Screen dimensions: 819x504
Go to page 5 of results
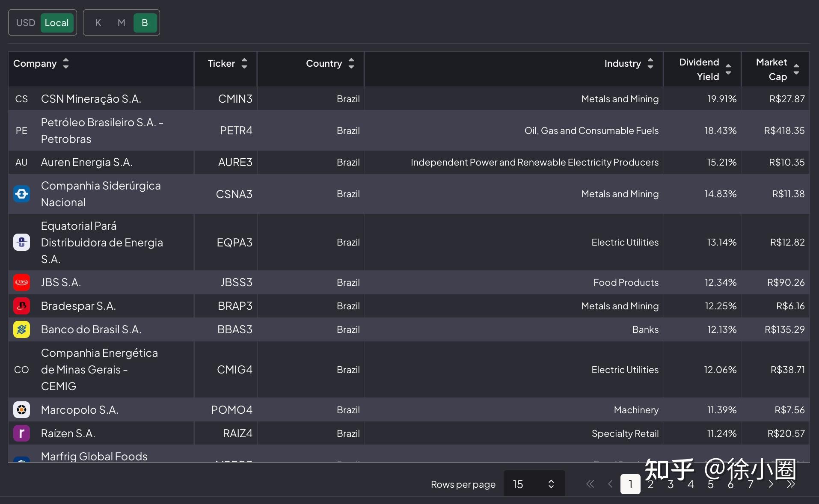coord(711,484)
